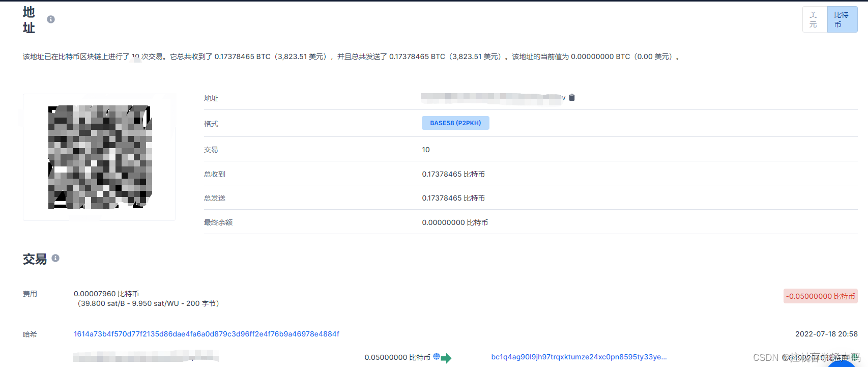
Task: Click BASE58 (P2PKH) format badge
Action: tap(455, 123)
